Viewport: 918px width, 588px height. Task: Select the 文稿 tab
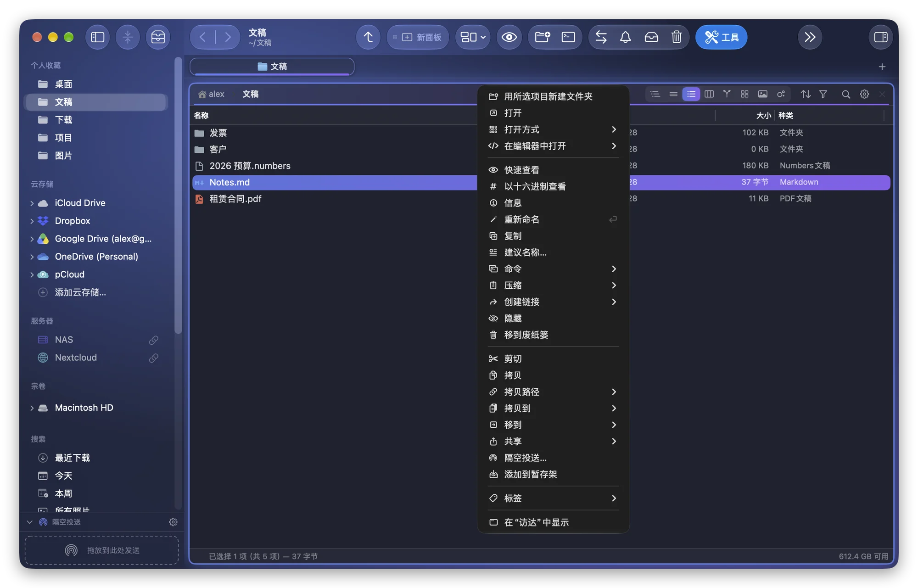[272, 67]
